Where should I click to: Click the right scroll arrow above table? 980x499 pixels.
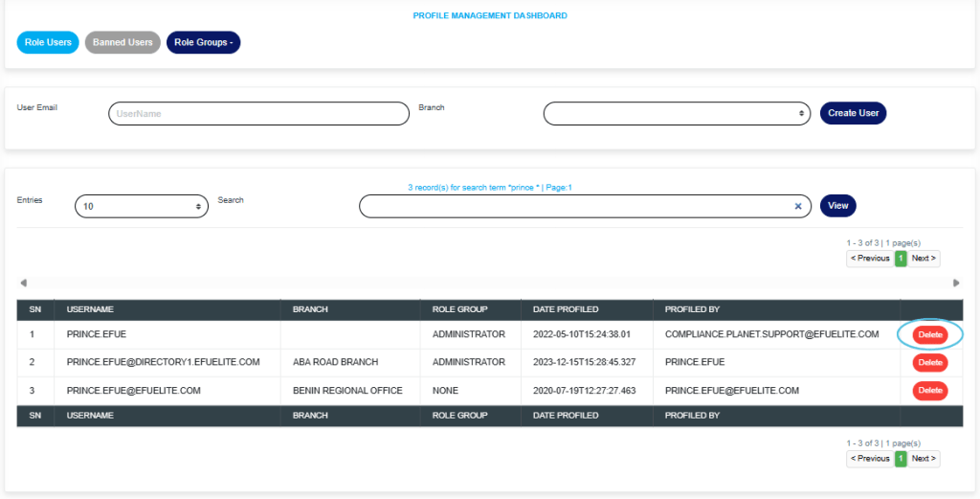click(x=955, y=283)
